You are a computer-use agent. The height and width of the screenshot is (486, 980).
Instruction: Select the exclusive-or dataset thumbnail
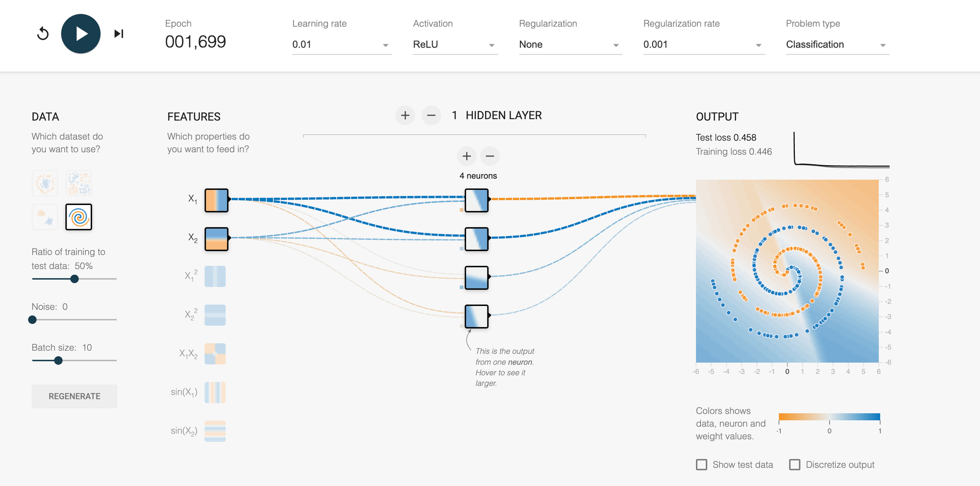coord(79,183)
